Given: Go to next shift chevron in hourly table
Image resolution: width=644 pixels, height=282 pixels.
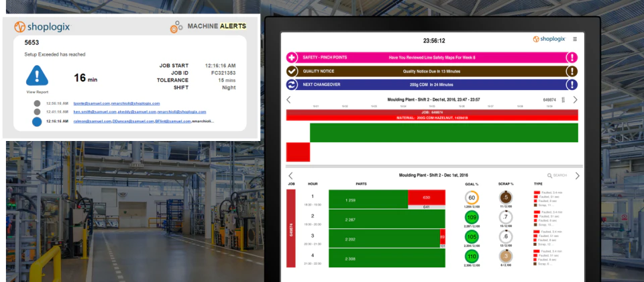Looking at the screenshot, I should [x=577, y=175].
